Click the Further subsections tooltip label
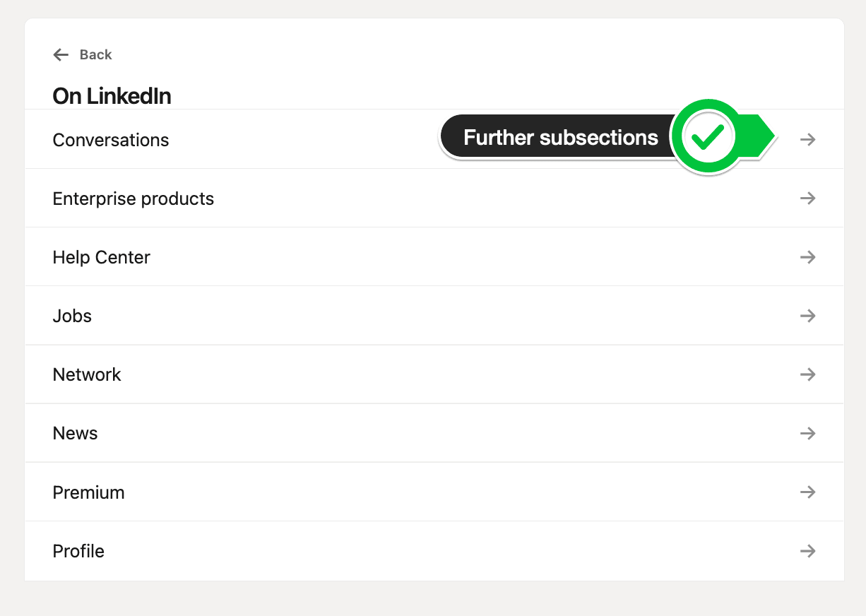866x616 pixels. [x=561, y=137]
